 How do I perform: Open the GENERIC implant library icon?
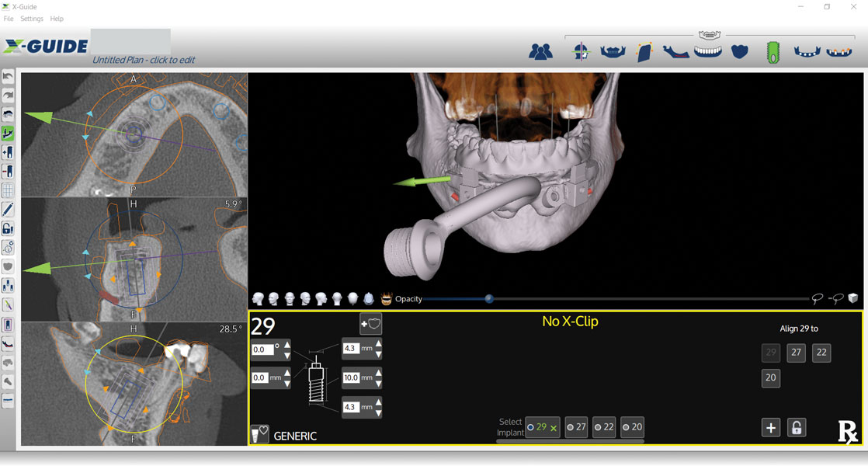click(x=260, y=434)
